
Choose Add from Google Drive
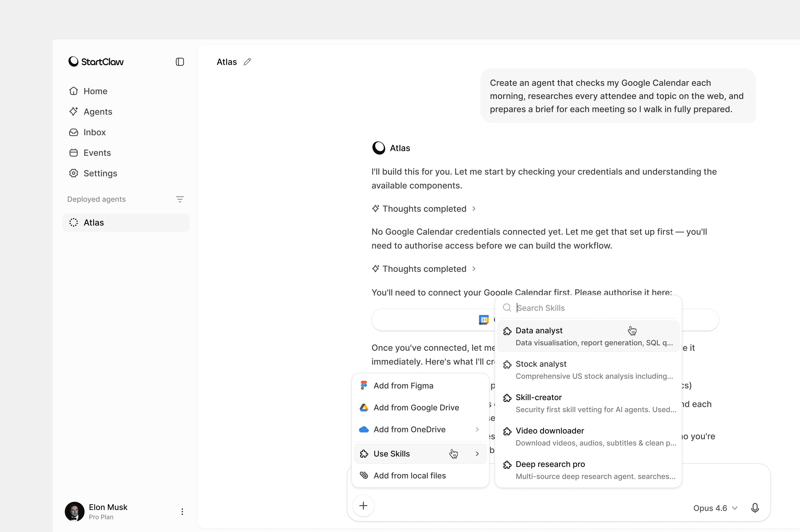tap(416, 407)
